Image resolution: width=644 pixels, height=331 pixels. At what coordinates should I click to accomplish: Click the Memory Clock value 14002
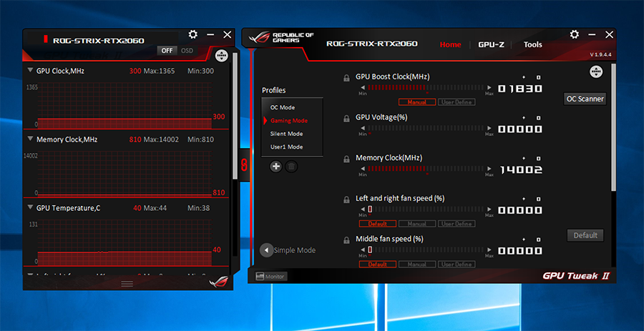pos(520,170)
